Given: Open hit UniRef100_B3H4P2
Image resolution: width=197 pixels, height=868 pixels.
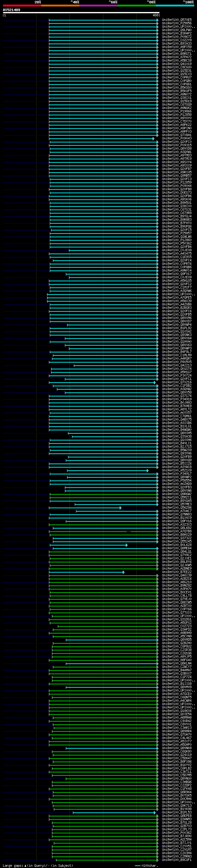Looking at the screenshot, I should pos(177,33).
